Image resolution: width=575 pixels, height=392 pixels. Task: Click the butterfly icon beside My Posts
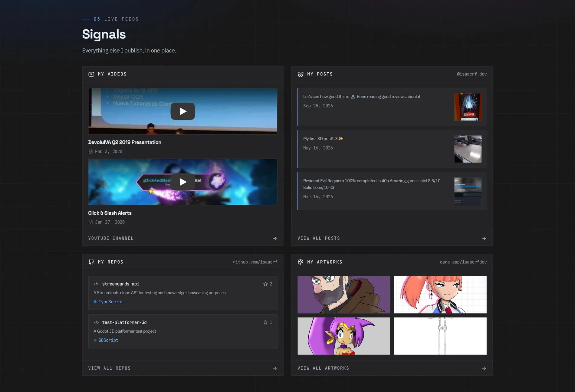pos(301,74)
